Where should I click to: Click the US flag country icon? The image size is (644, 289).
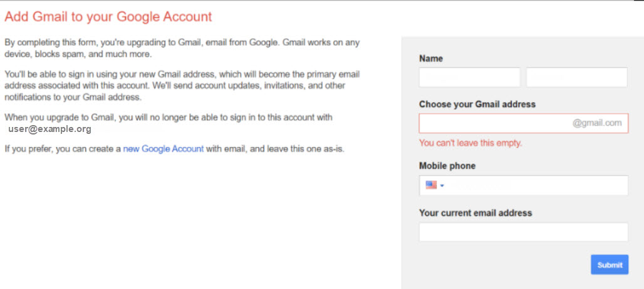[431, 185]
